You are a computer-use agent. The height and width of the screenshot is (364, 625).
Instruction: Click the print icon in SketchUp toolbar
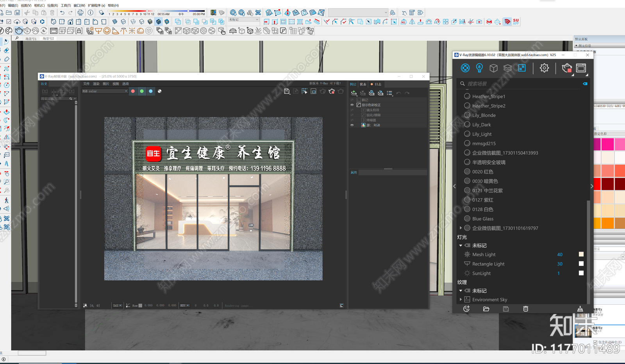click(80, 12)
